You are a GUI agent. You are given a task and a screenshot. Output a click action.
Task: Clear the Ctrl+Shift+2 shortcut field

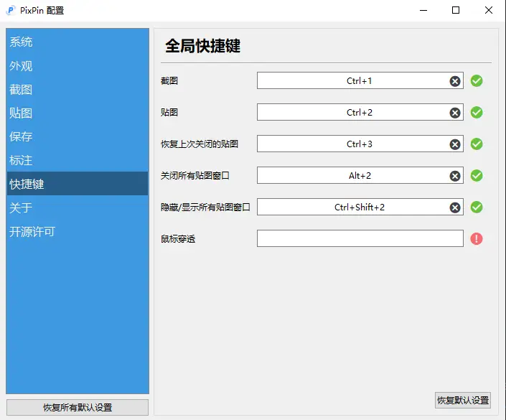455,207
